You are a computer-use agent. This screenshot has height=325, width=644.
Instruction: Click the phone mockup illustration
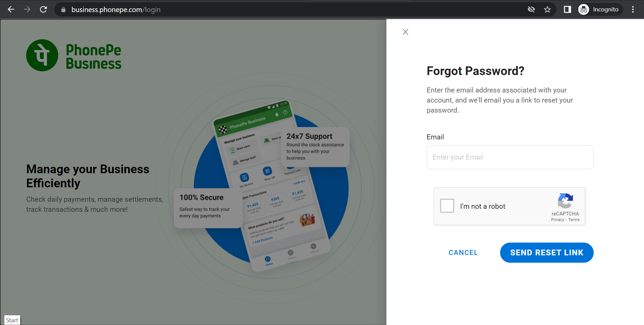[x=272, y=186]
